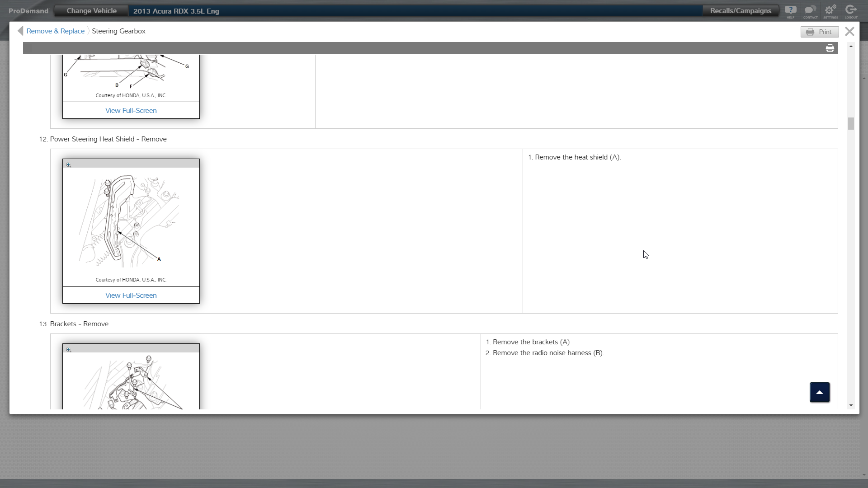Click the back arrow beside Remove & Replace
868x488 pixels.
[20, 31]
